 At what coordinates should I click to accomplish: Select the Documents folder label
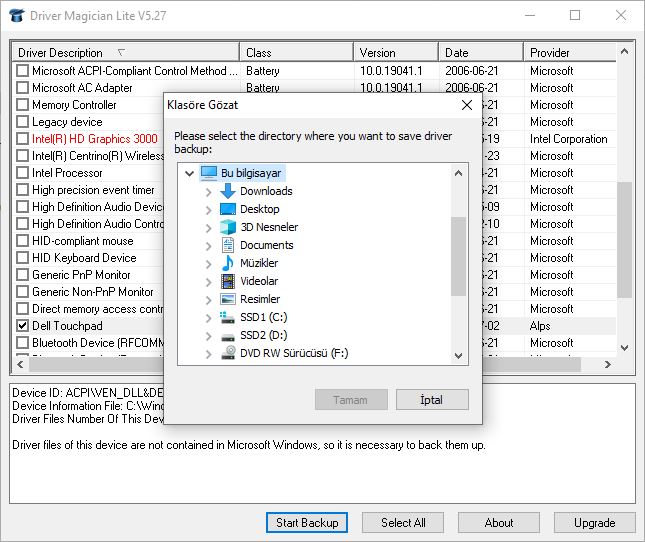click(267, 245)
